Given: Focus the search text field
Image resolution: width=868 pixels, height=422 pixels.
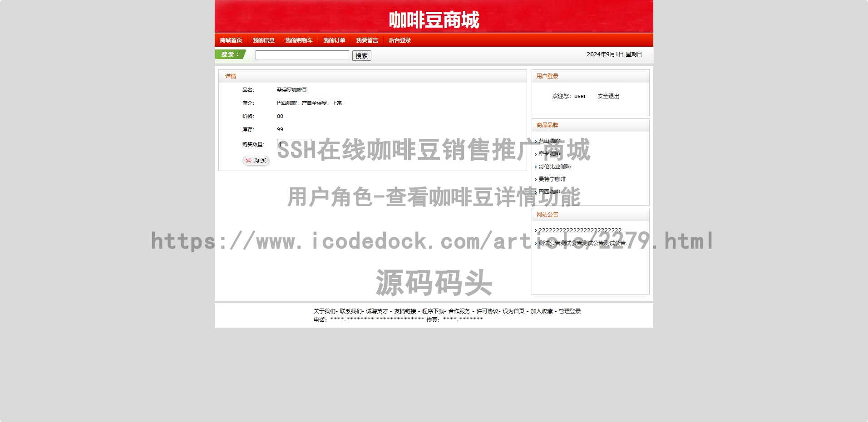Looking at the screenshot, I should [x=302, y=55].
